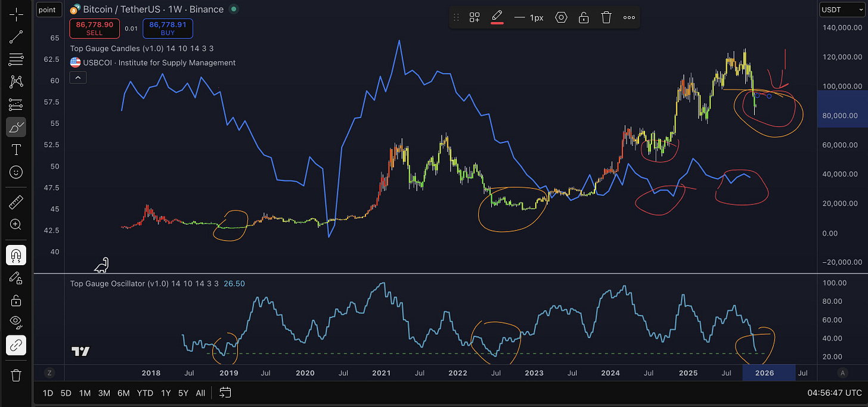Select the brush drawing tool
The height and width of the screenshot is (407, 868).
[x=16, y=127]
